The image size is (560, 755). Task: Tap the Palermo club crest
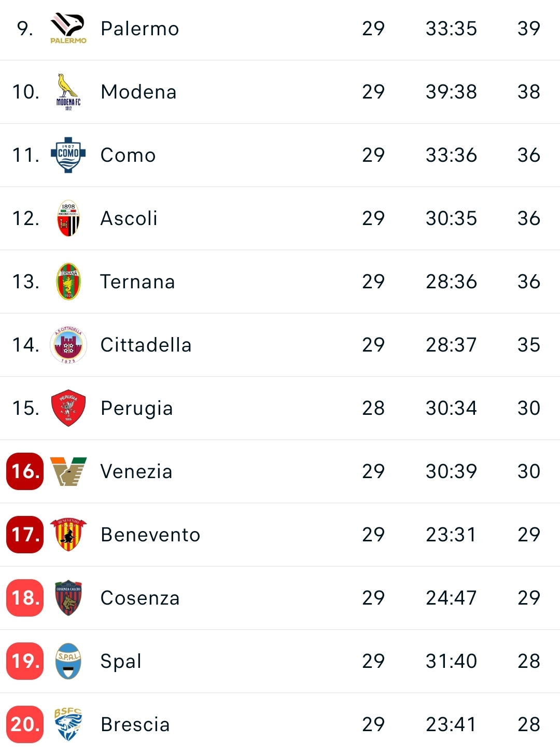click(x=68, y=29)
